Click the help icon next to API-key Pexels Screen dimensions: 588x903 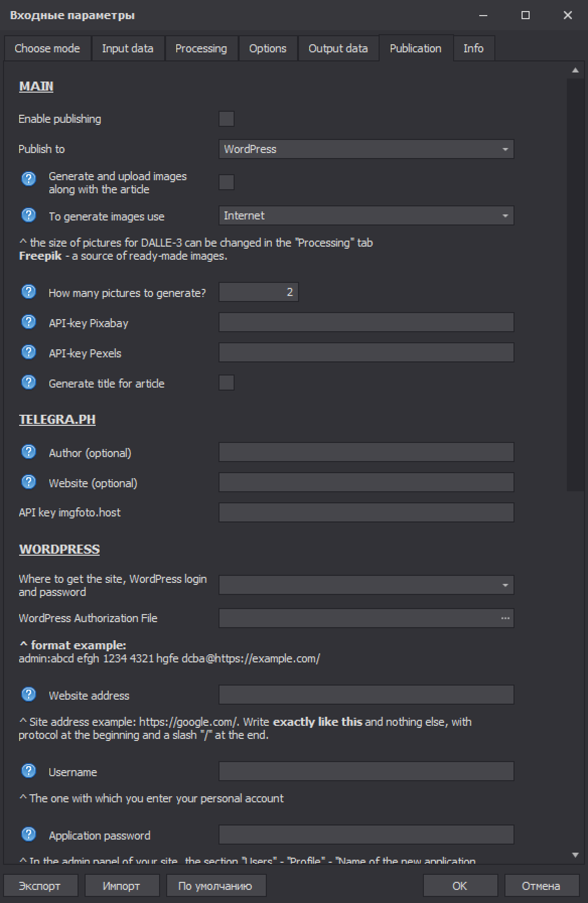(x=29, y=352)
